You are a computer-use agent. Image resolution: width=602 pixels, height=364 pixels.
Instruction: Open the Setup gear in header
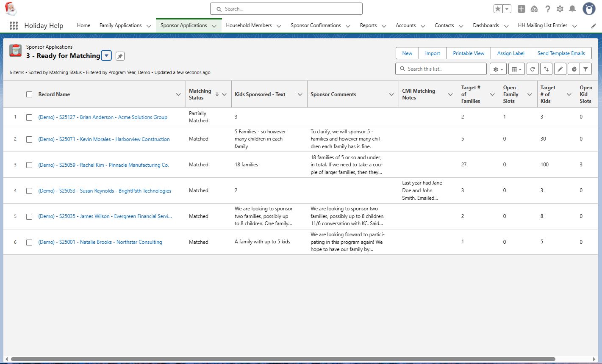[560, 9]
